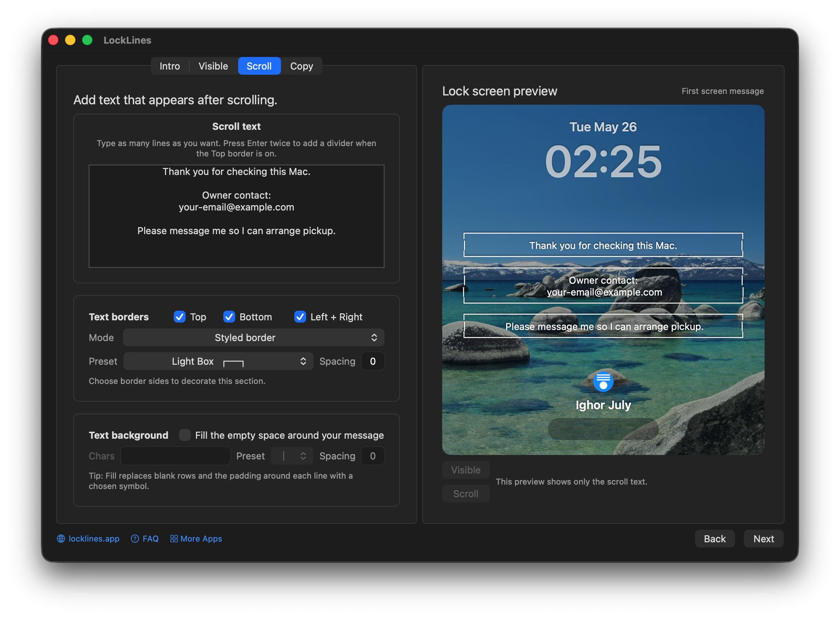Screen dimensions: 840x617
Task: Click the Visible preview button
Action: coord(465,470)
